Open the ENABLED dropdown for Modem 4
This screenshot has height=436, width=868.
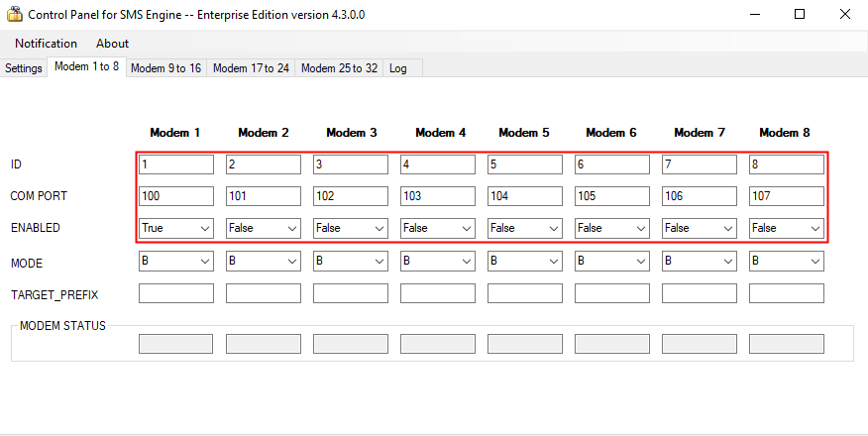[x=437, y=228]
